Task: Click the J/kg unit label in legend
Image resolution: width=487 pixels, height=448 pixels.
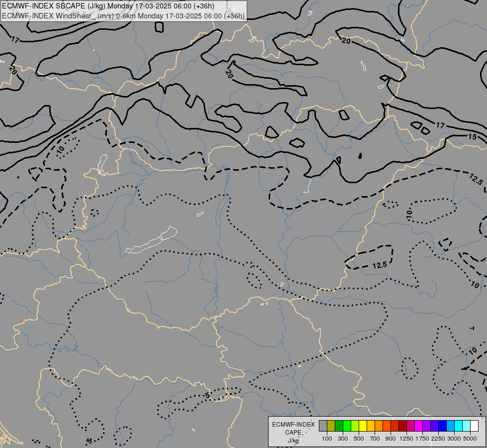Action: click(293, 441)
